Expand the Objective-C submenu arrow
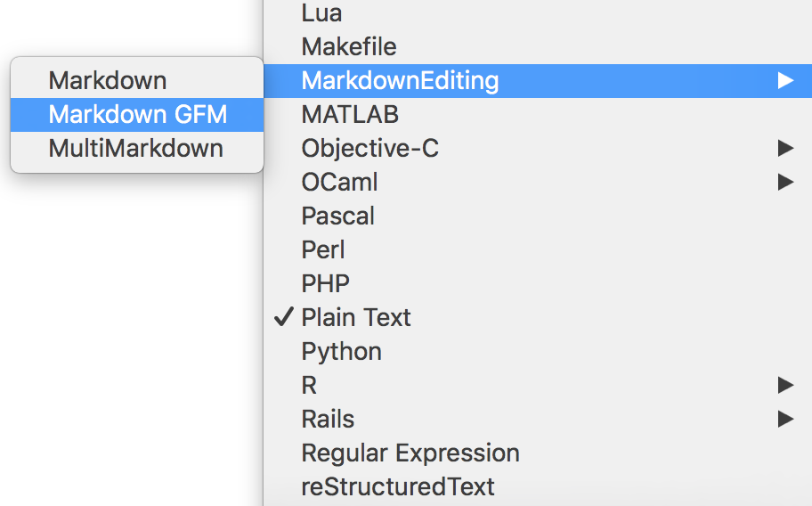 (784, 148)
